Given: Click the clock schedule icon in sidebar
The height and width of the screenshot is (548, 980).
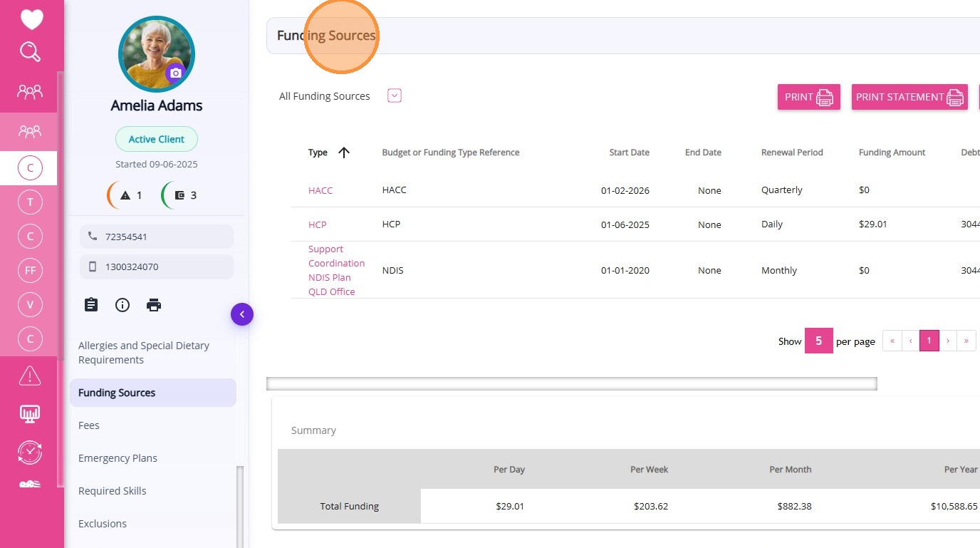Looking at the screenshot, I should (30, 452).
